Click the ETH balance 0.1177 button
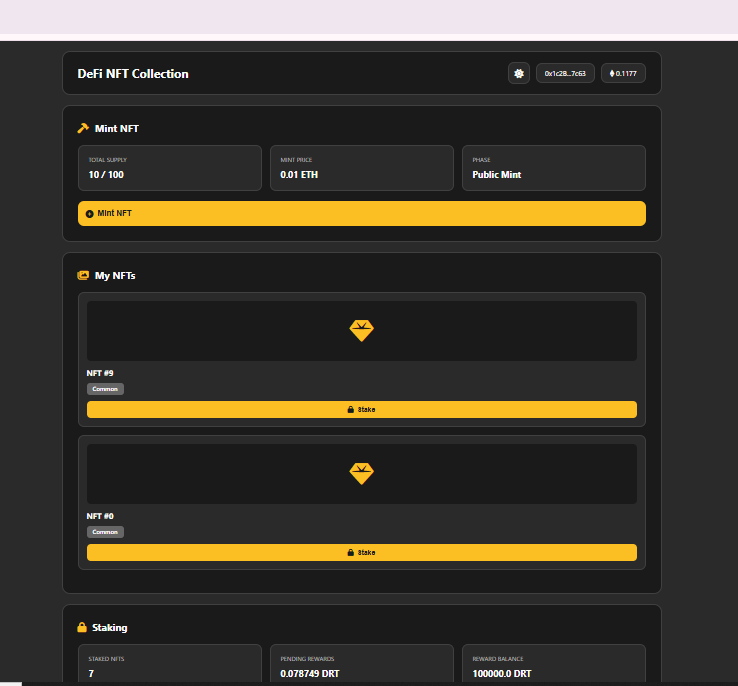Viewport: 738px width, 686px height. (x=623, y=73)
